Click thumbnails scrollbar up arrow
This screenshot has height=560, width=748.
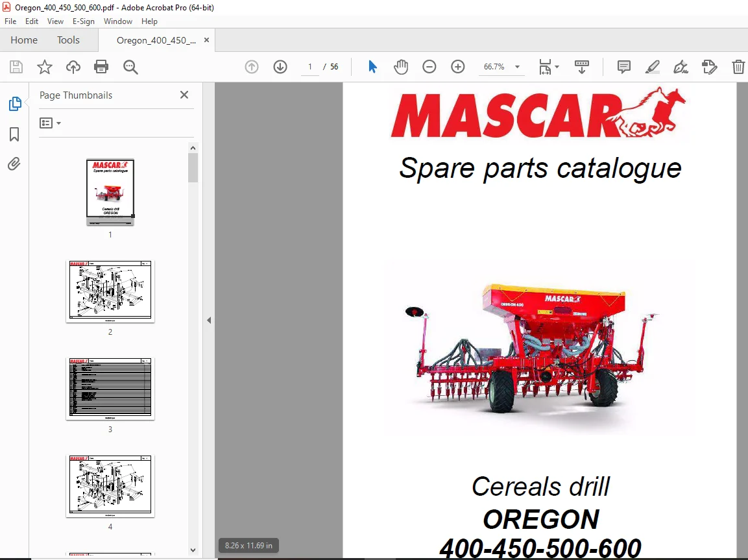tap(193, 148)
